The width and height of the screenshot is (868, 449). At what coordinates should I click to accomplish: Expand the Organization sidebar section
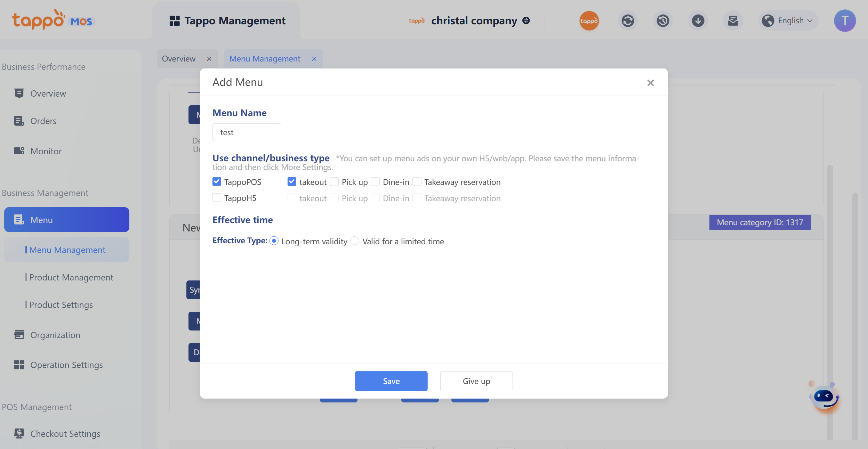pos(55,335)
